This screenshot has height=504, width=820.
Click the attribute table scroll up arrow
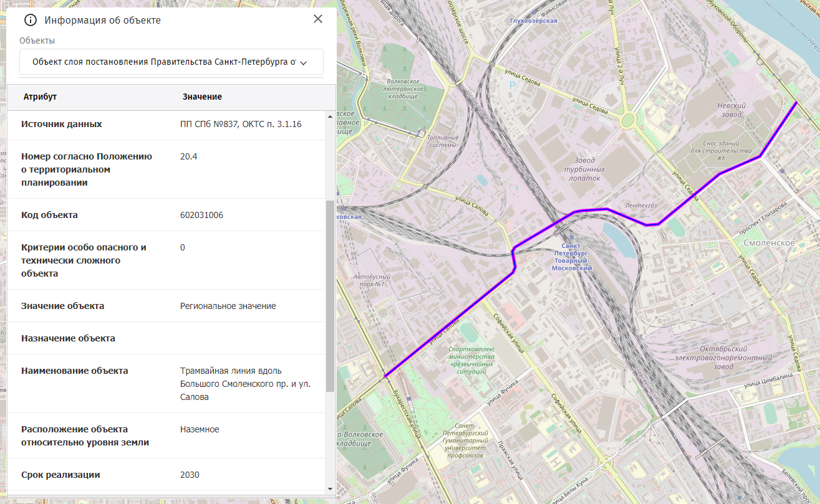(x=330, y=116)
